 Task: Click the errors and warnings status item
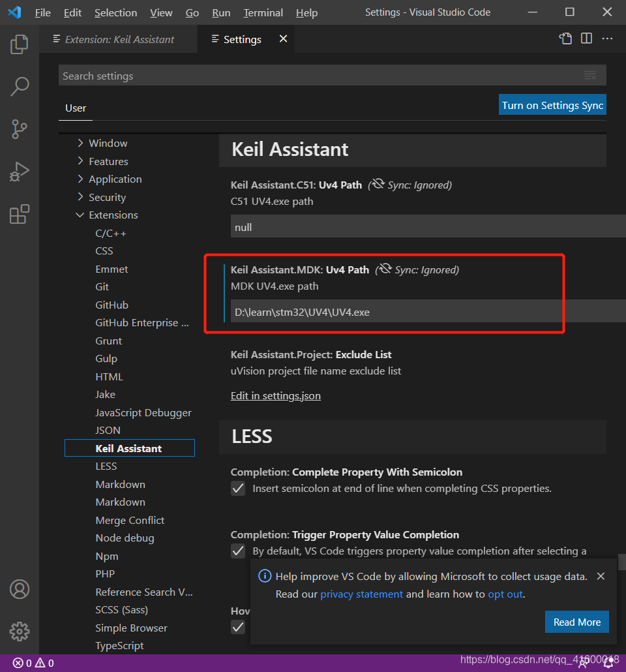point(33,663)
